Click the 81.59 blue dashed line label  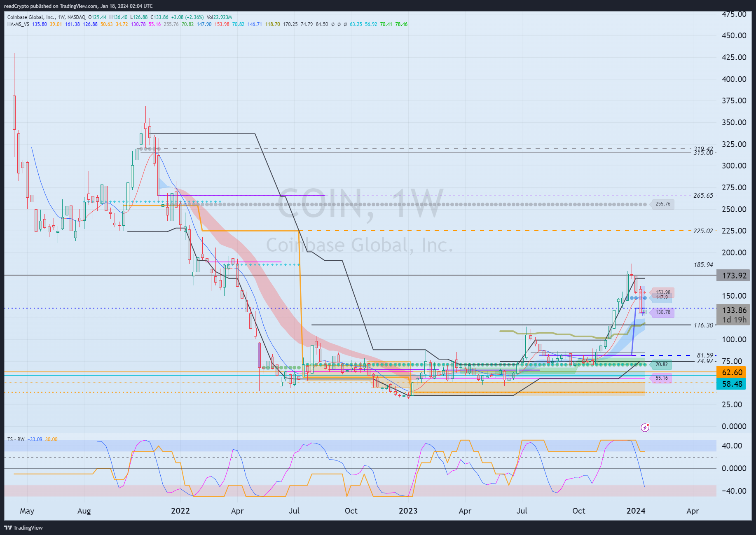tap(705, 355)
